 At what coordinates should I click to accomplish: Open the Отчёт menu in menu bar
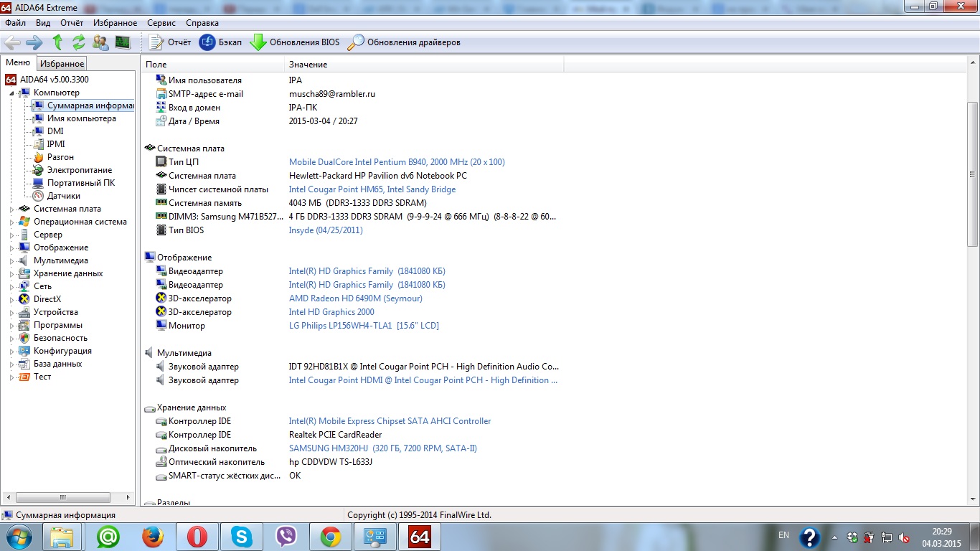point(72,23)
